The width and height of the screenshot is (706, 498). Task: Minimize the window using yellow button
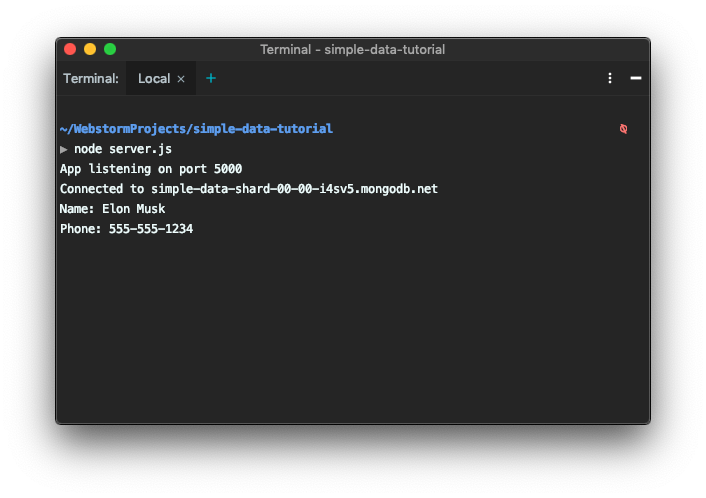[x=90, y=49]
